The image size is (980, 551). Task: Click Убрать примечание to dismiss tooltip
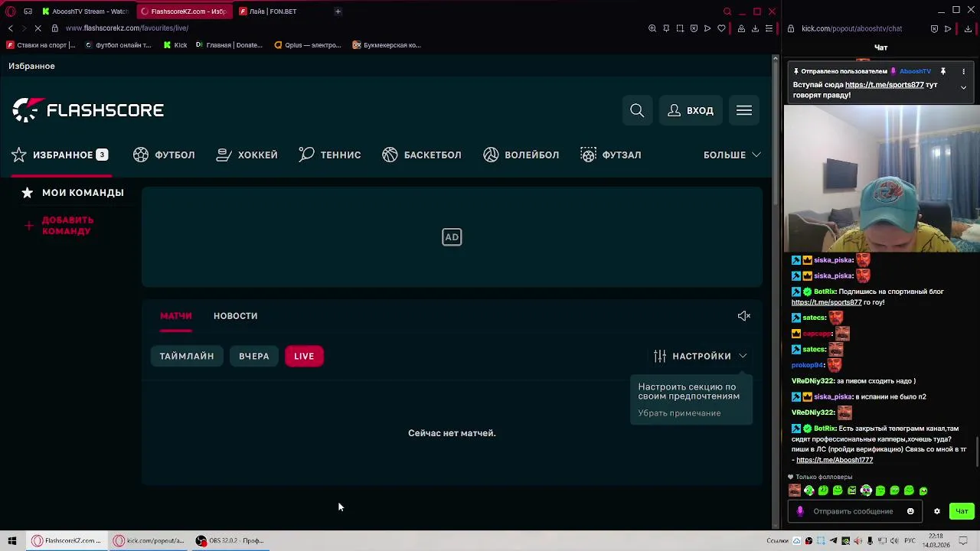pyautogui.click(x=679, y=413)
